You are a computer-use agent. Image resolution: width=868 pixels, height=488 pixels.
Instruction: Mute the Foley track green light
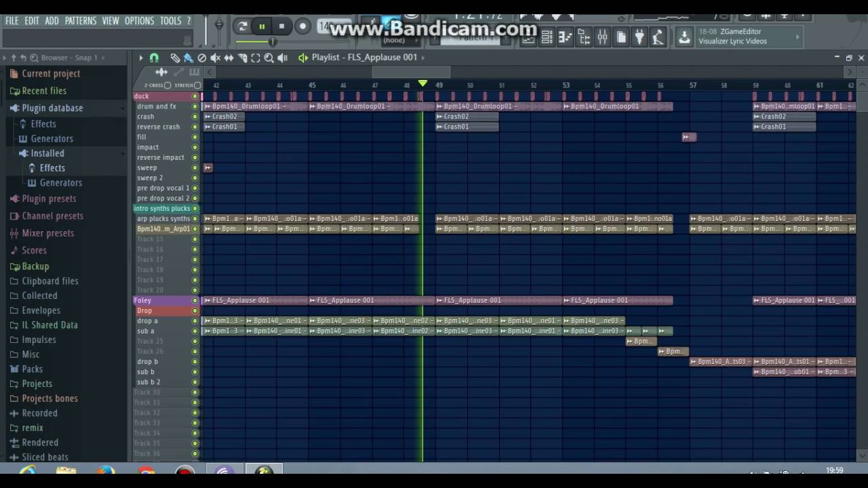(195, 300)
